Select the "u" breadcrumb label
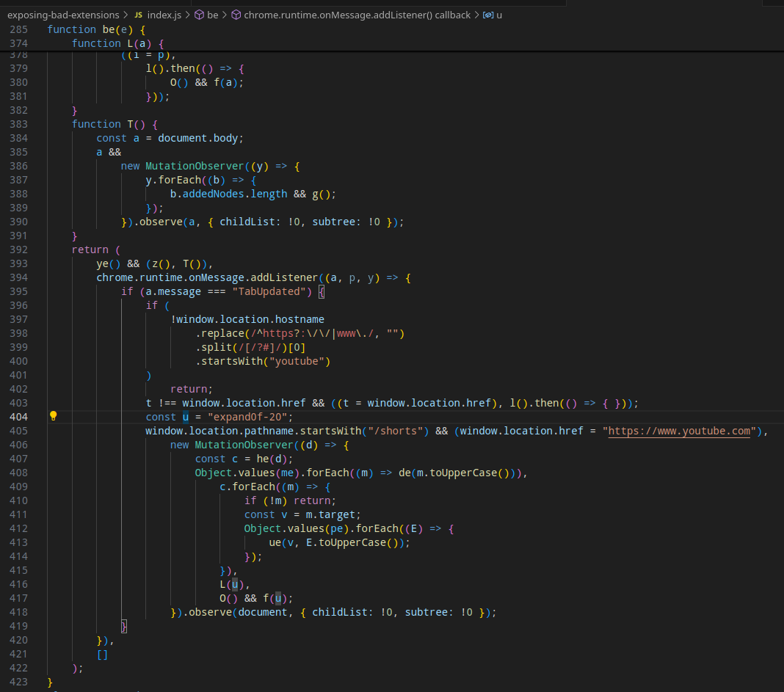Viewport: 784px width, 692px height. pyautogui.click(x=499, y=15)
